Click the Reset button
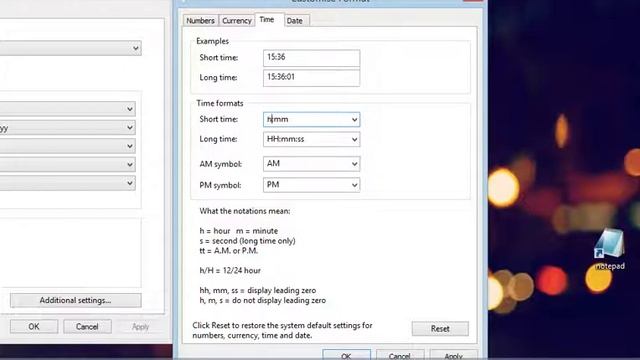The width and height of the screenshot is (640, 360). click(440, 329)
